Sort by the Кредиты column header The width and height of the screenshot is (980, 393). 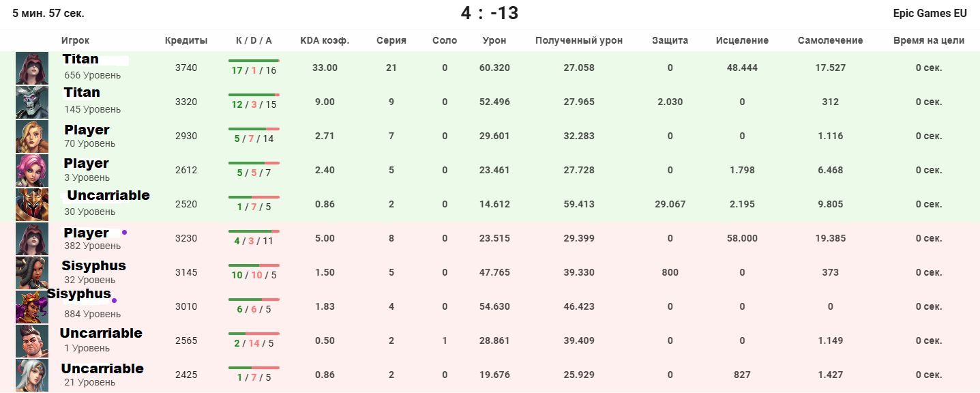[x=186, y=41]
